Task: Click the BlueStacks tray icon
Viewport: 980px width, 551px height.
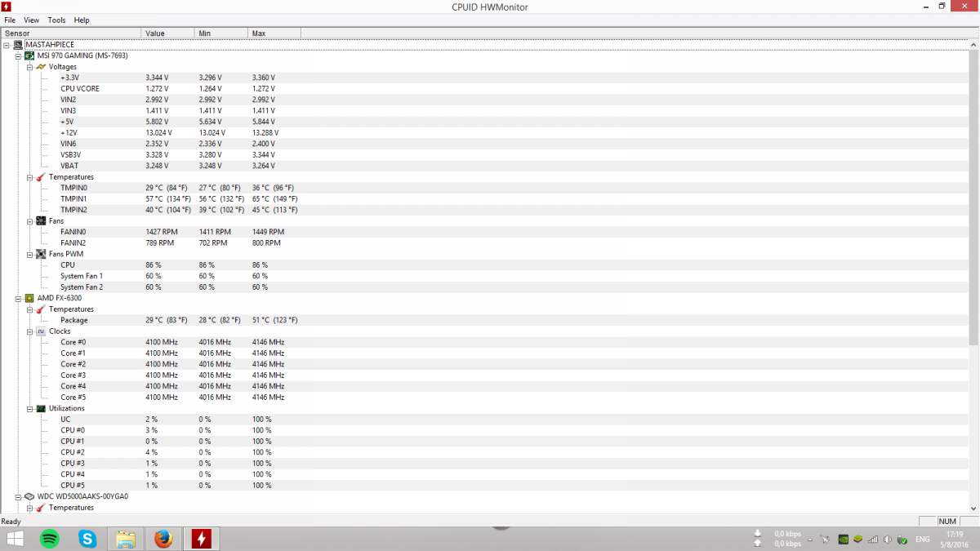Action: [x=857, y=540]
